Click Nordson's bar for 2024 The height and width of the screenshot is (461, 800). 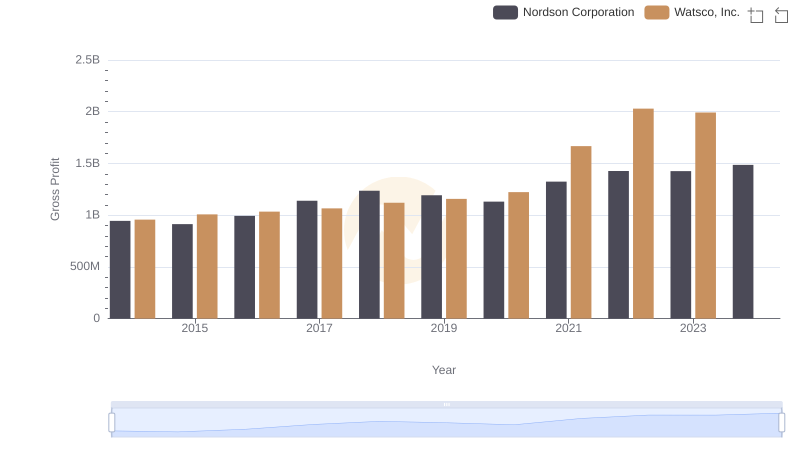point(743,242)
